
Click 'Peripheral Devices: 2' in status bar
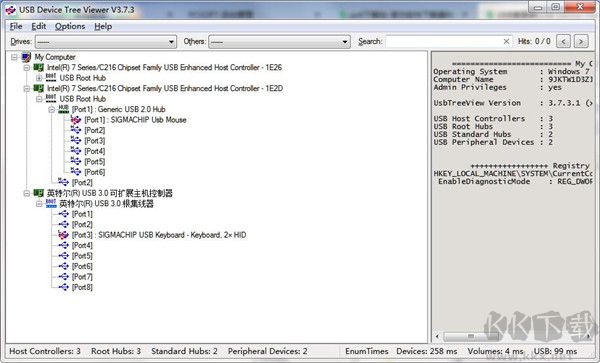coord(267,351)
